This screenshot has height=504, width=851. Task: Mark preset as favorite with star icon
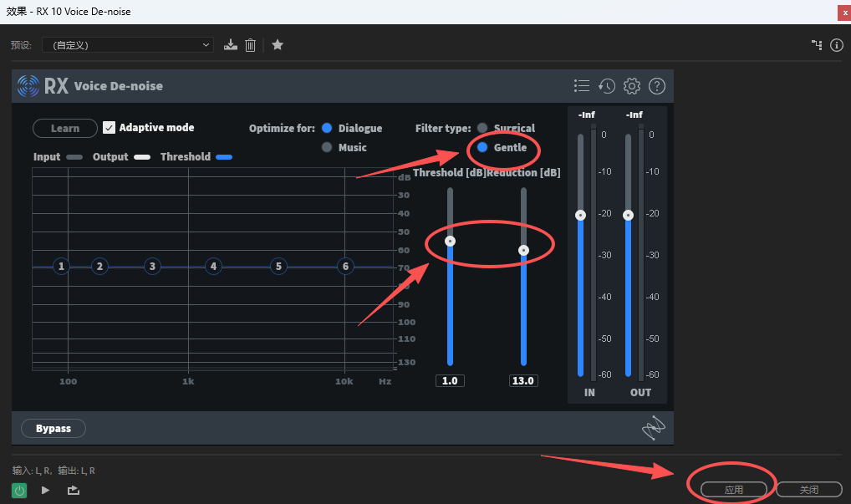tap(278, 44)
